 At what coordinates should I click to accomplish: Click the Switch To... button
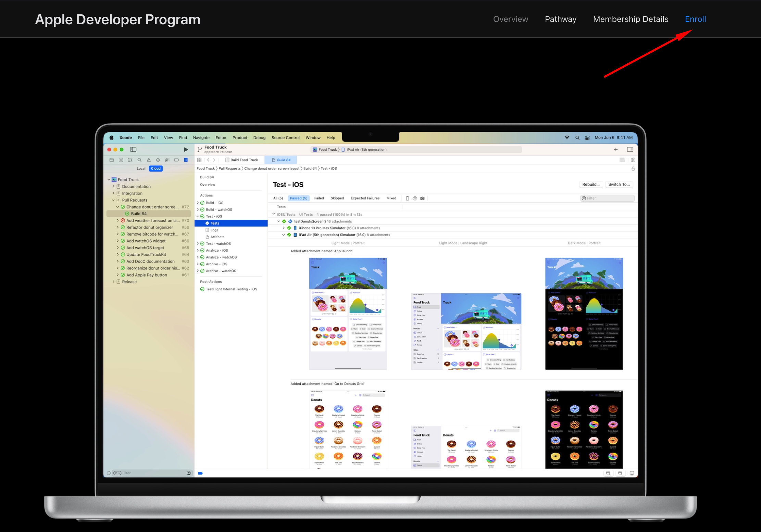[x=619, y=184]
